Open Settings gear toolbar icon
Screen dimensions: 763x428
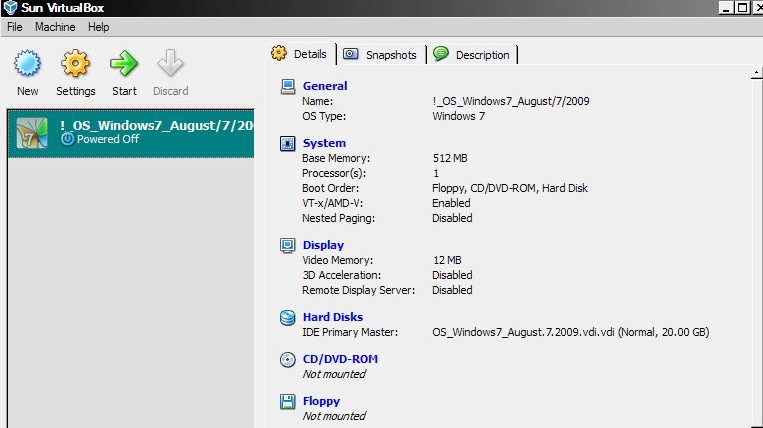click(75, 64)
